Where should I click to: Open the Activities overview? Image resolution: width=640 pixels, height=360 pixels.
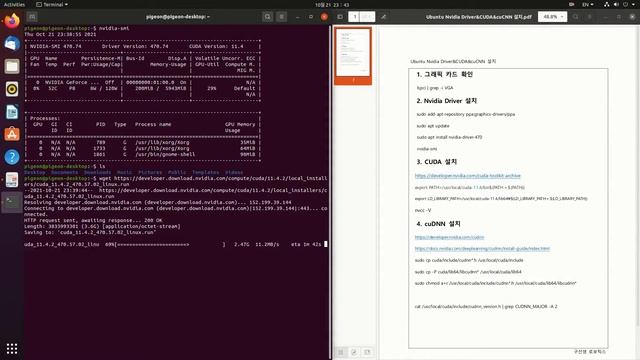14,4
